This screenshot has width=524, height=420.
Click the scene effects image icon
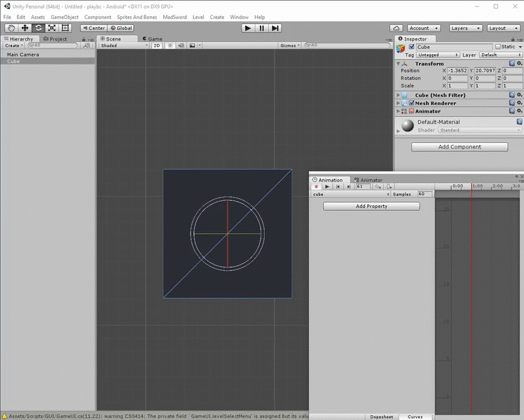click(192, 45)
